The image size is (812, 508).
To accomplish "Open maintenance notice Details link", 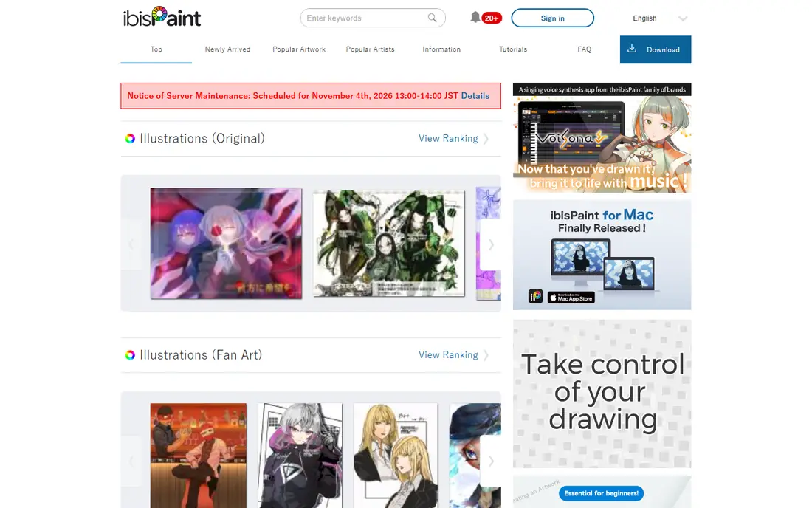I will 475,96.
